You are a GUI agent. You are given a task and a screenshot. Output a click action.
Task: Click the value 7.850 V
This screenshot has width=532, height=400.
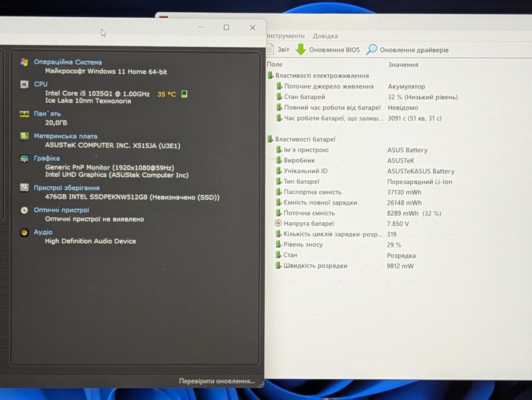tap(398, 223)
